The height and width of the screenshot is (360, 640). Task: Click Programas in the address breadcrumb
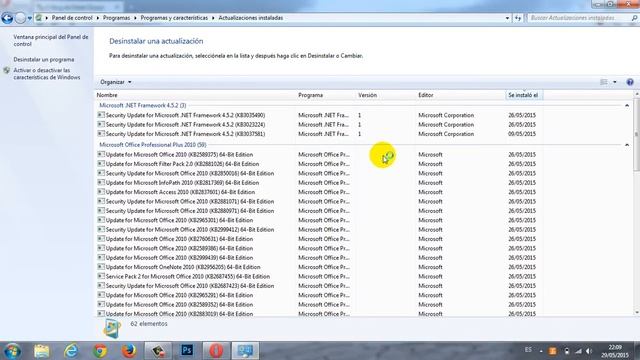116,18
